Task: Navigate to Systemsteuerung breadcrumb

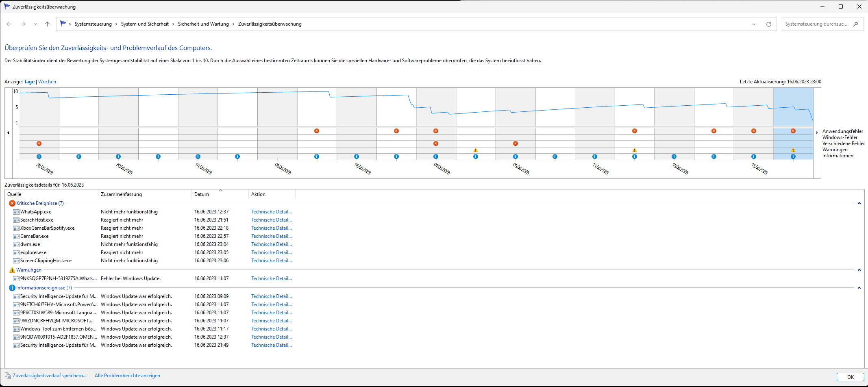Action: tap(93, 24)
